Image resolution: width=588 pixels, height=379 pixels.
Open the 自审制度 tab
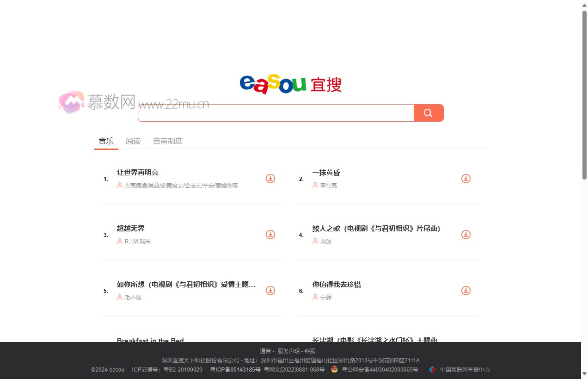coord(167,141)
